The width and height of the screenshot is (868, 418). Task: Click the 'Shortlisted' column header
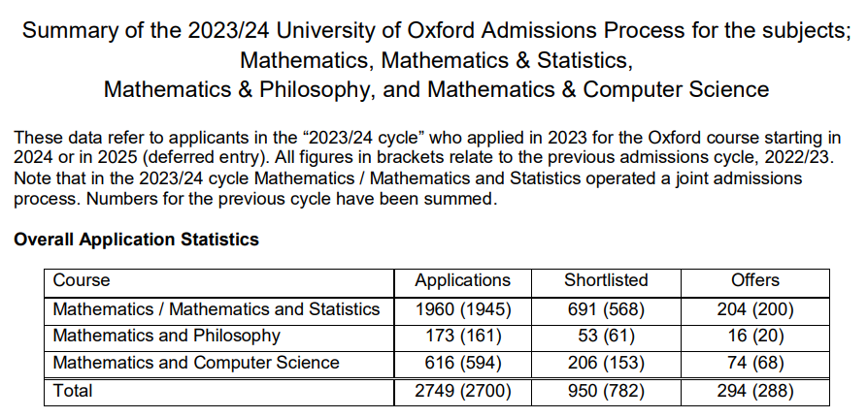606,279
